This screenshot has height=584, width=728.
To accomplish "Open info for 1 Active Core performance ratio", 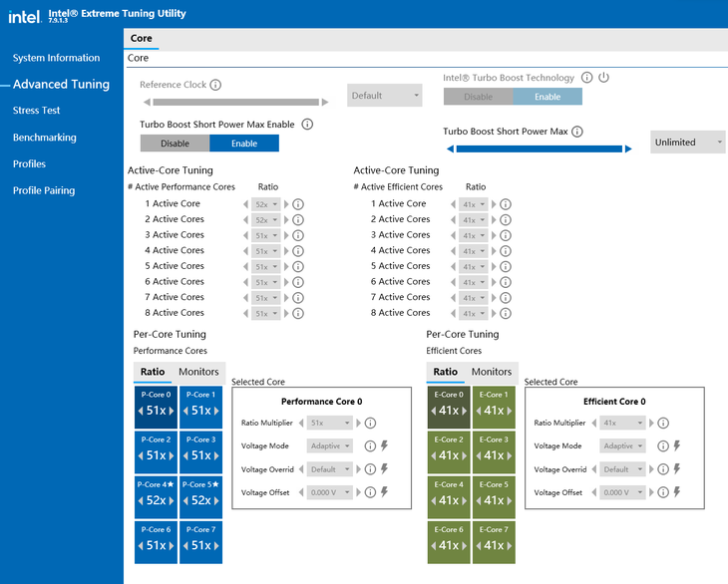I will (x=298, y=204).
